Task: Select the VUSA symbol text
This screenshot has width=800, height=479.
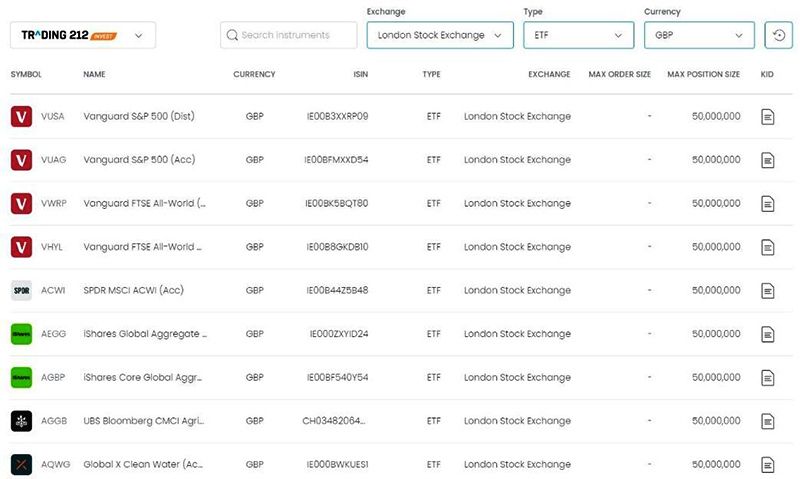Action: 53,116
